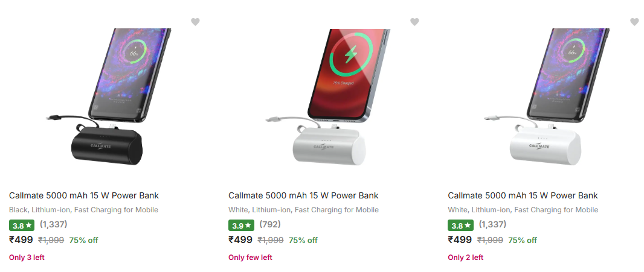Screen dimensions: 644x272
Task: Open rightmost white power bank image
Action: point(546,100)
